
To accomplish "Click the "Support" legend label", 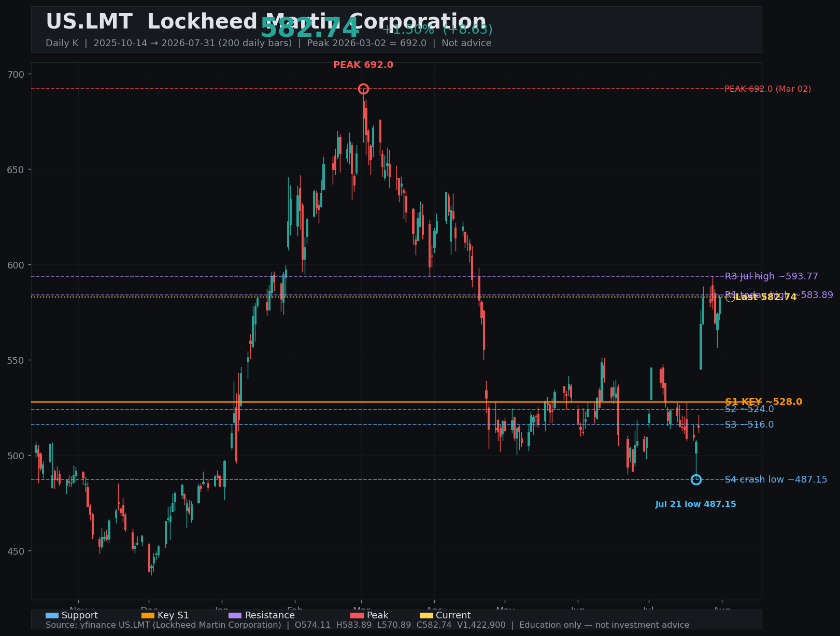I will tap(80, 616).
